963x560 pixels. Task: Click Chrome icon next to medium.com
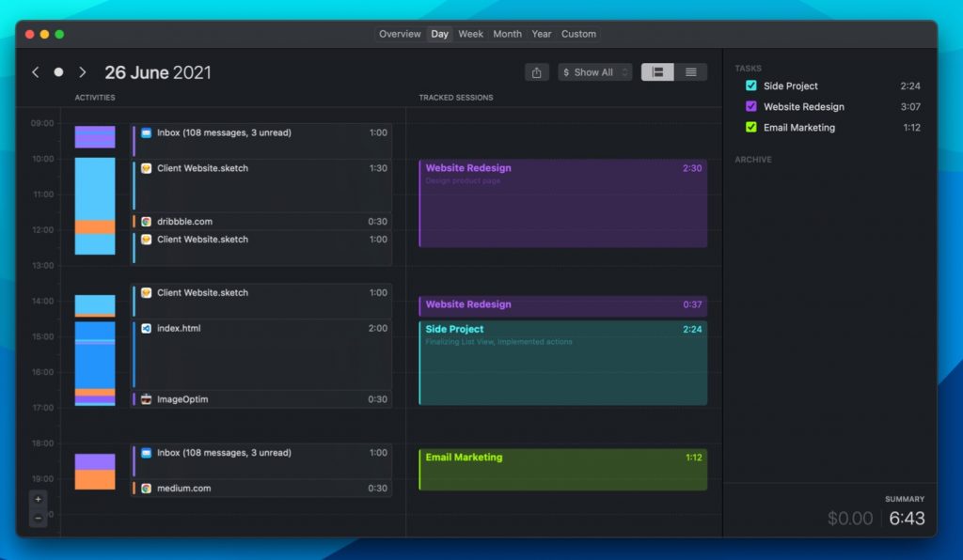coord(146,489)
